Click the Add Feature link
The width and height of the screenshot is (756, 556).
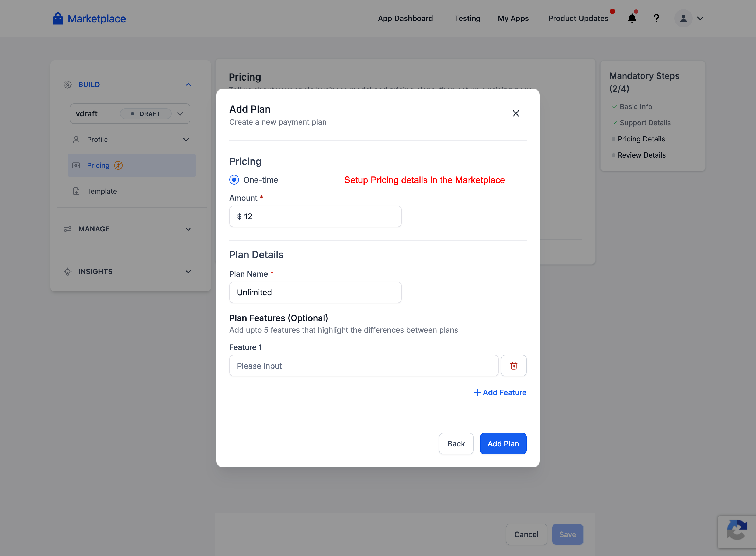pyautogui.click(x=500, y=392)
